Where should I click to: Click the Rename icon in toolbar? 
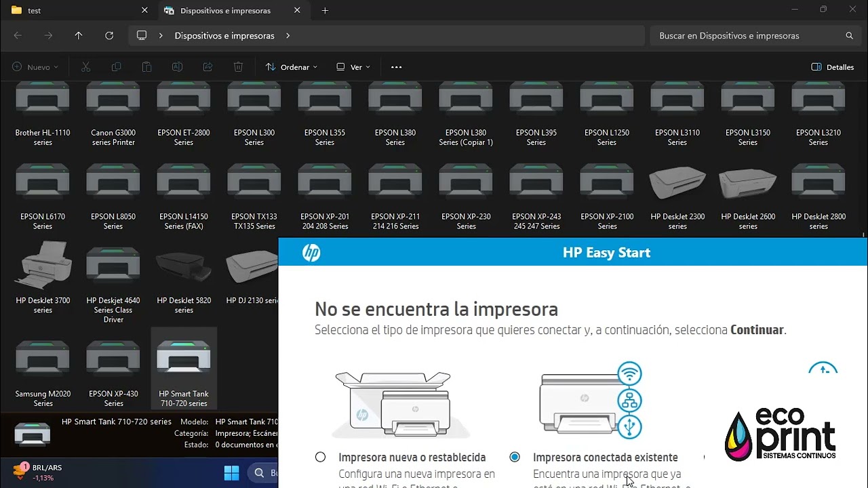pyautogui.click(x=177, y=67)
